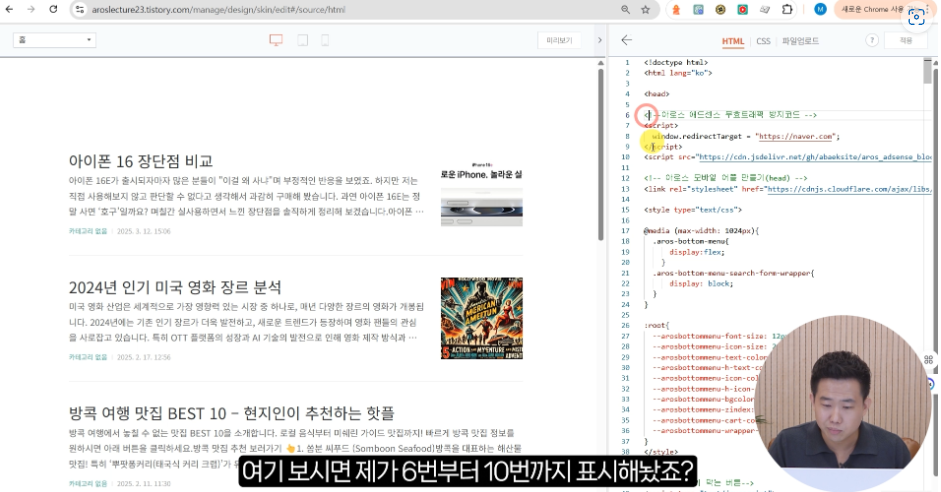Screen dimensions: 941x492
Task: Click the 적용 apply button
Action: pos(906,40)
